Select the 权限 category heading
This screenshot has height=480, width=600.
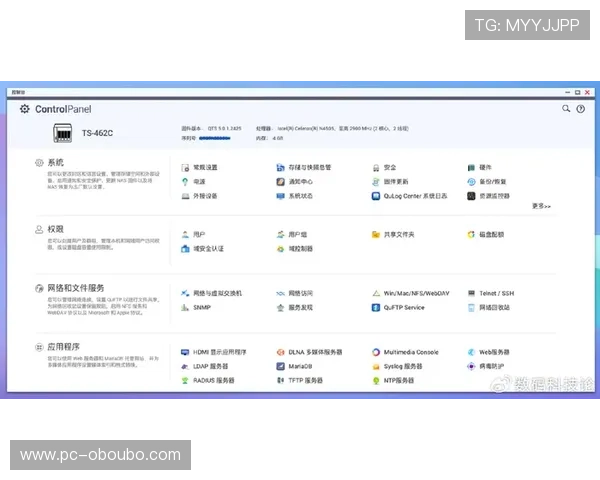(55, 229)
